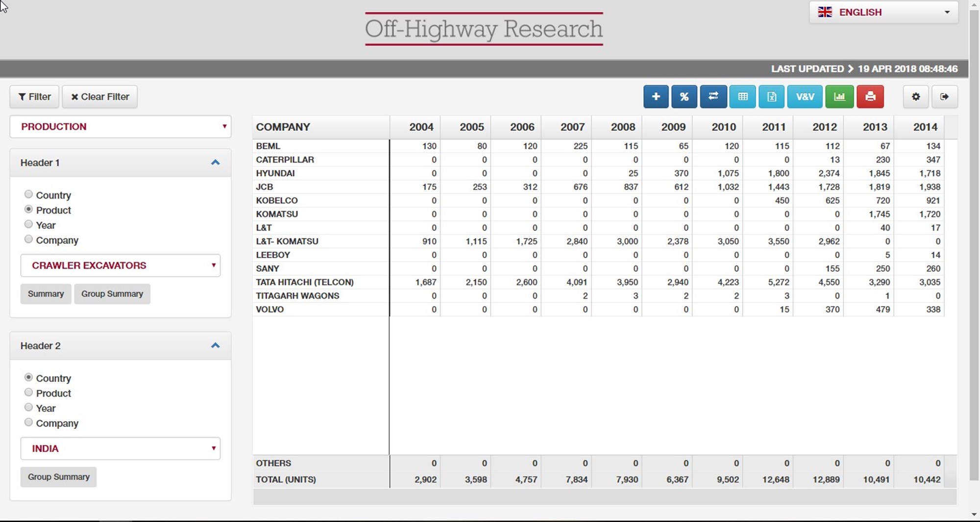This screenshot has height=522, width=980.
Task: Click the Clear Filter button
Action: coord(100,96)
